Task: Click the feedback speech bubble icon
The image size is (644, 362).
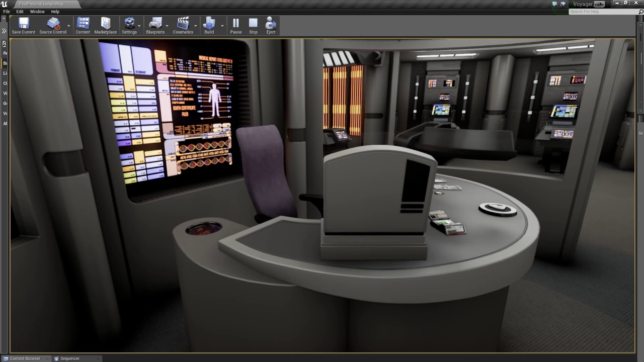Action: coord(555,4)
